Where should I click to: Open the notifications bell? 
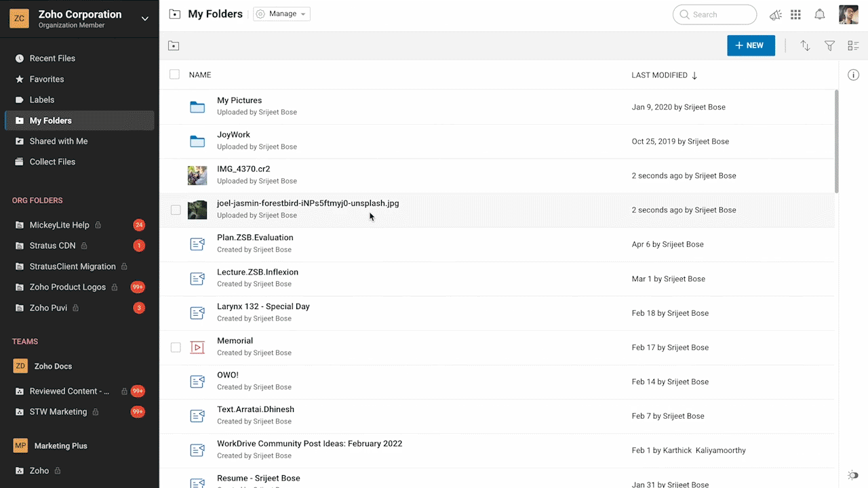pyautogui.click(x=820, y=14)
